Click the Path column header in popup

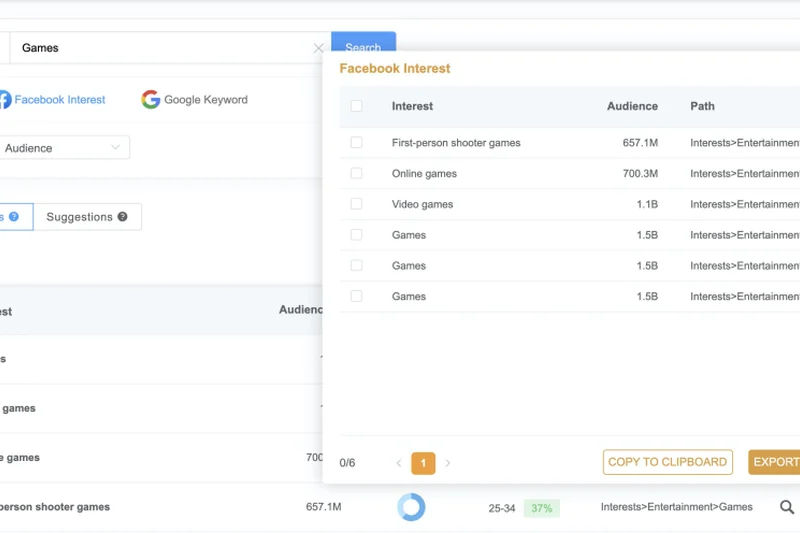[702, 106]
